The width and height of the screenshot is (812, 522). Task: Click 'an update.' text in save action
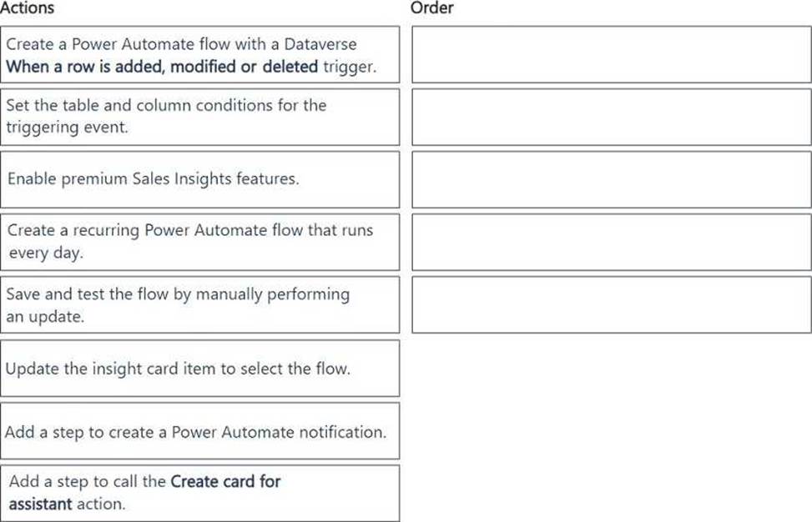[x=45, y=317]
